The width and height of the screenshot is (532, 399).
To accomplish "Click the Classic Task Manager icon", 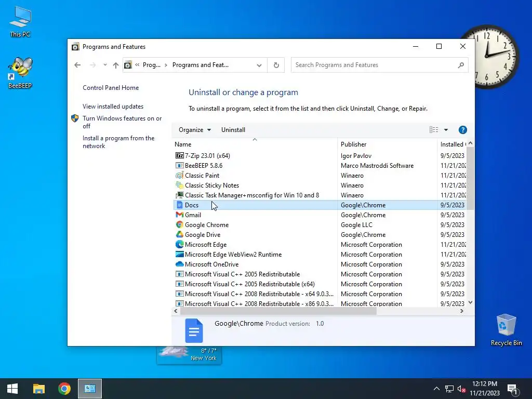I will click(179, 195).
